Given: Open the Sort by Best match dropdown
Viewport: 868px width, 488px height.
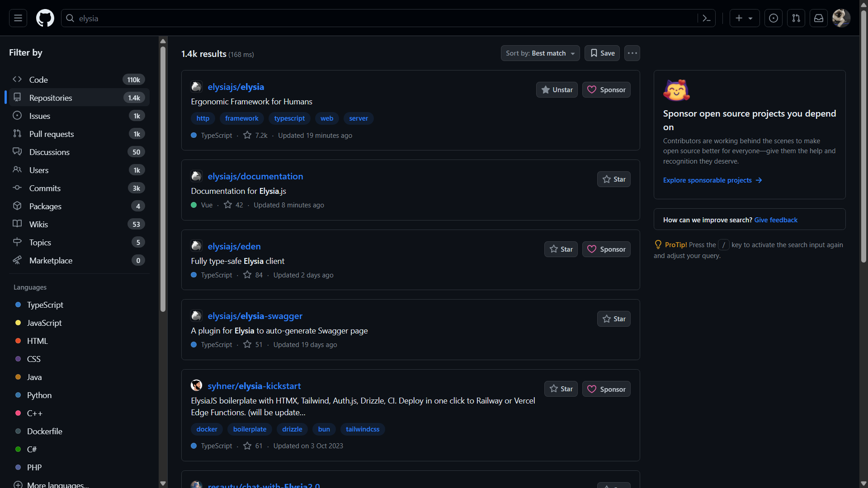Looking at the screenshot, I should (x=540, y=53).
